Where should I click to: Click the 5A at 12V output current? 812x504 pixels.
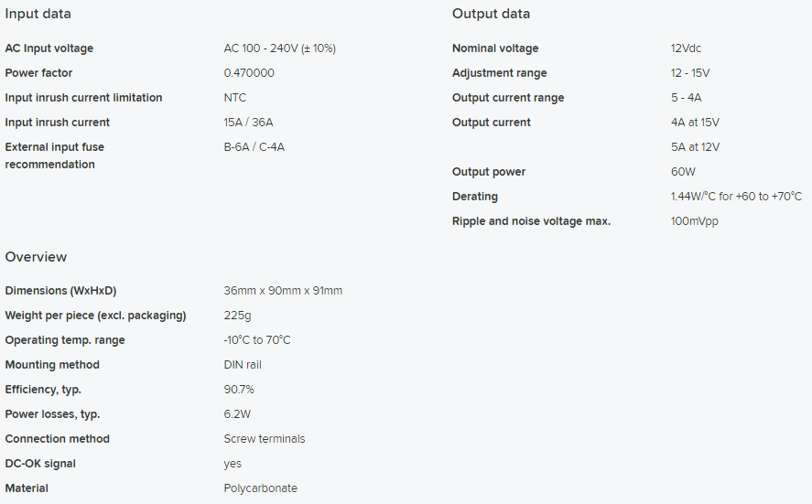pyautogui.click(x=695, y=147)
